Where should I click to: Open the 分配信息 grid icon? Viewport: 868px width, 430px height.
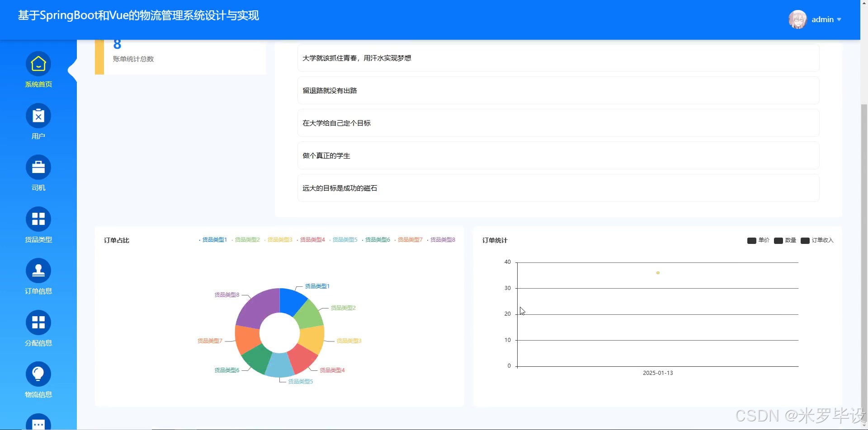[38, 322]
